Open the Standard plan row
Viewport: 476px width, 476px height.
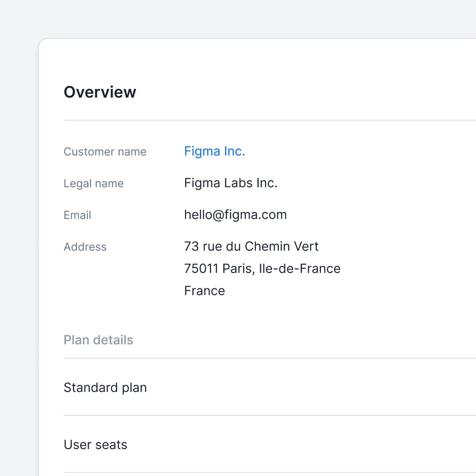tap(270, 387)
